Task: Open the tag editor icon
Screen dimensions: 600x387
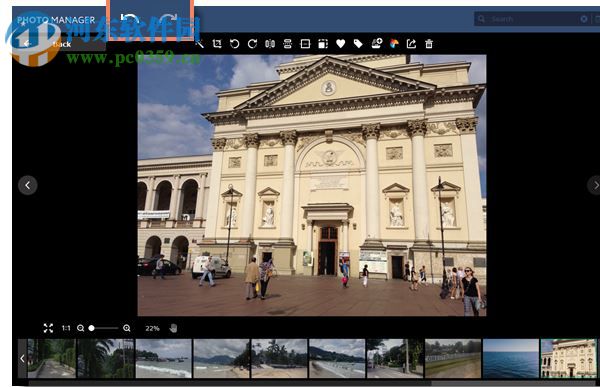Action: 358,44
